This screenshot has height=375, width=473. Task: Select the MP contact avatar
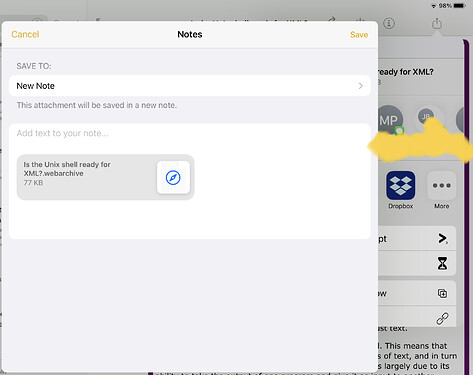tap(389, 120)
